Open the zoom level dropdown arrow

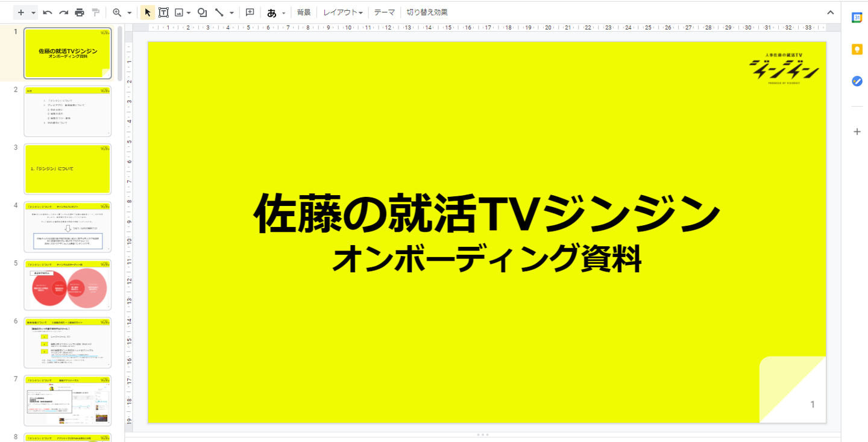[x=129, y=13]
